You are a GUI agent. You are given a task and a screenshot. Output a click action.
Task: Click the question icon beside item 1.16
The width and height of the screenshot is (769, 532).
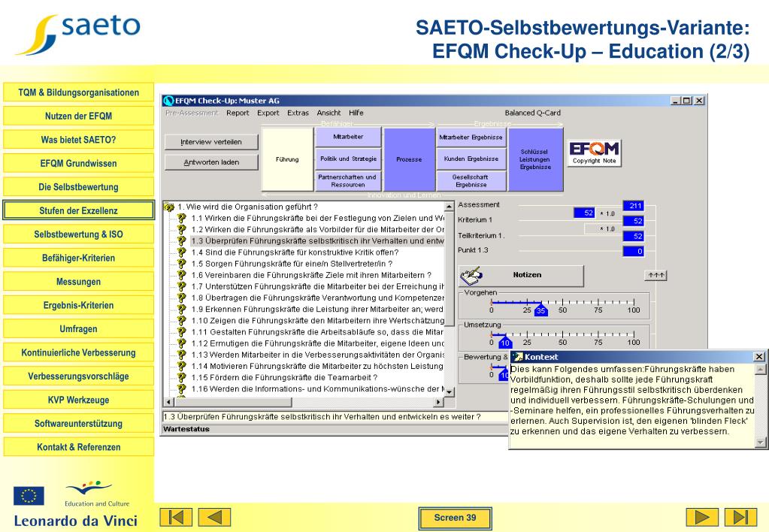pos(181,388)
